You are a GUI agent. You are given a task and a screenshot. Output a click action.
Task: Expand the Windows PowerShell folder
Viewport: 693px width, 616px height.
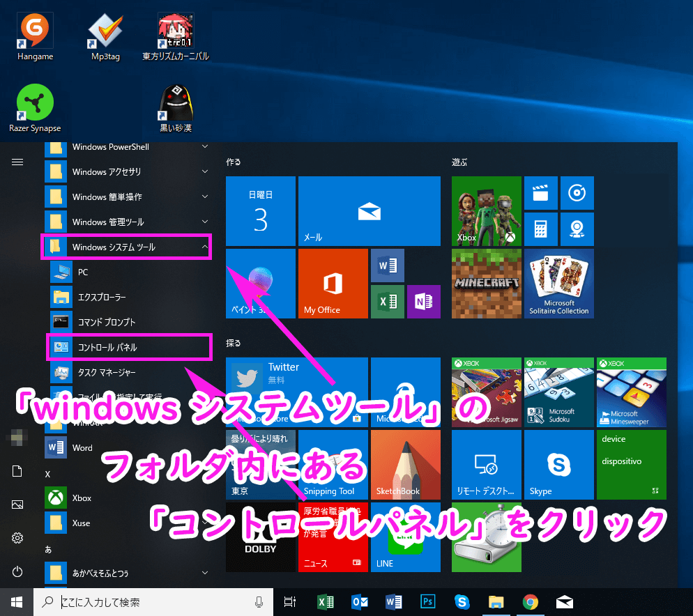[x=128, y=147]
